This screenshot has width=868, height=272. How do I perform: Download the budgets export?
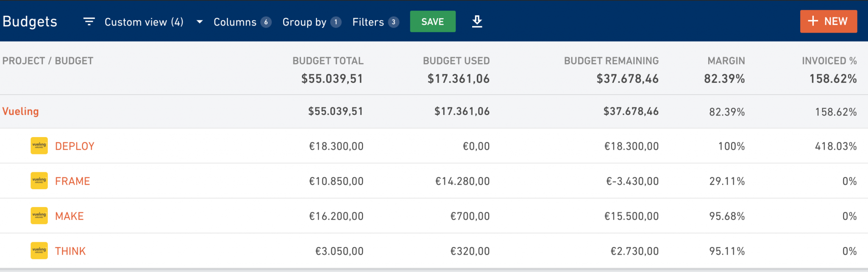(477, 21)
